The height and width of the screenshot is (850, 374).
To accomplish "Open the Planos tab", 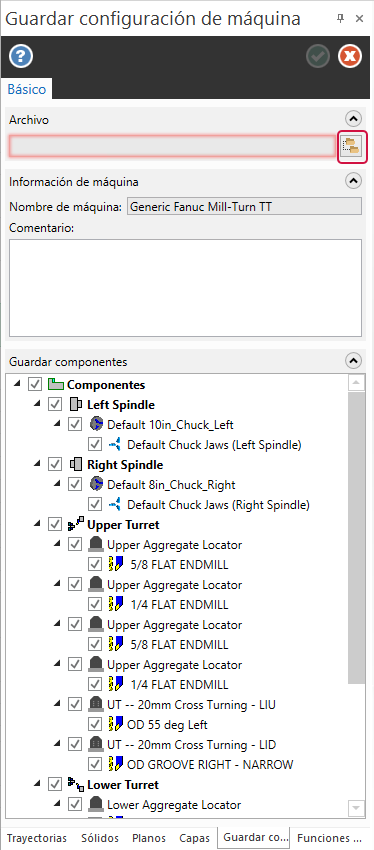I will pos(149,838).
